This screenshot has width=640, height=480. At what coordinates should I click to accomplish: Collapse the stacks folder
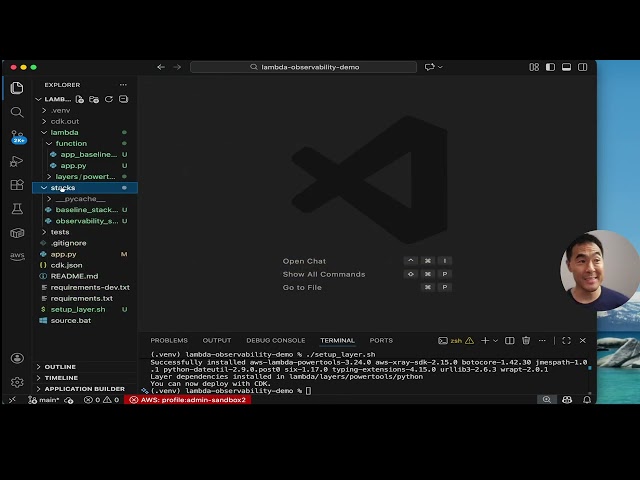pyautogui.click(x=85, y=188)
